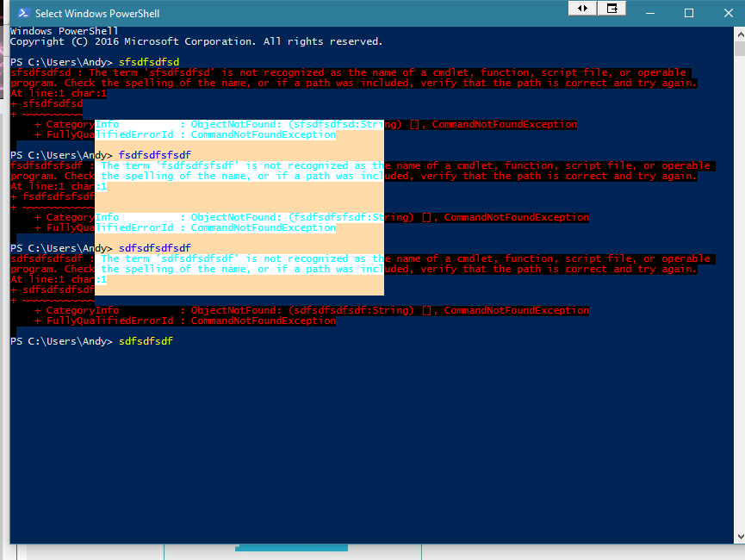Maximize the PowerShell window

(689, 13)
